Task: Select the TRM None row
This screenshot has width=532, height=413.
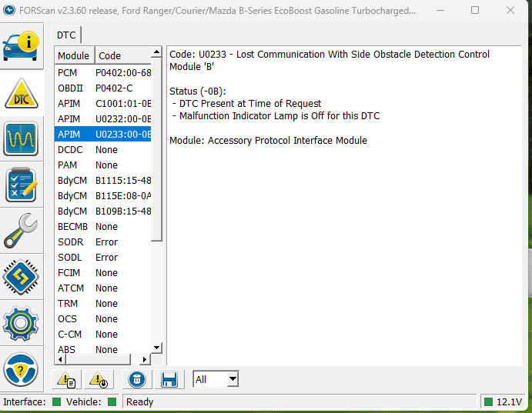Action: point(103,304)
